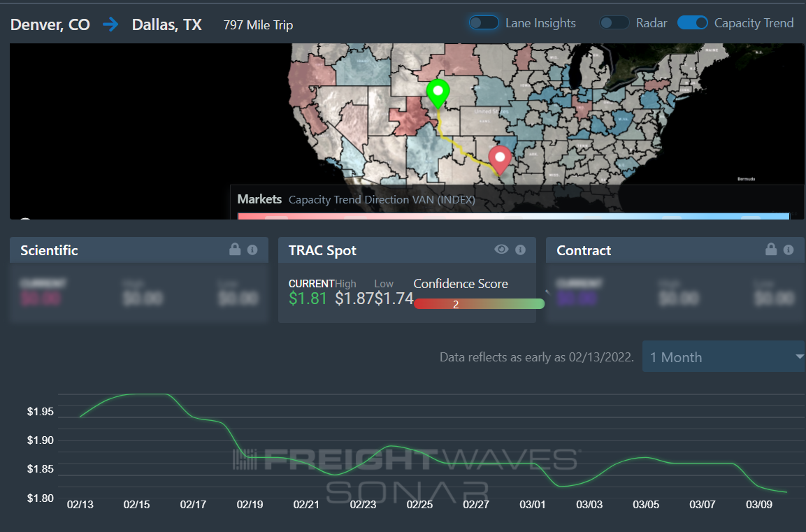Turn on the Radar toggle
The width and height of the screenshot is (806, 532).
coord(614,23)
